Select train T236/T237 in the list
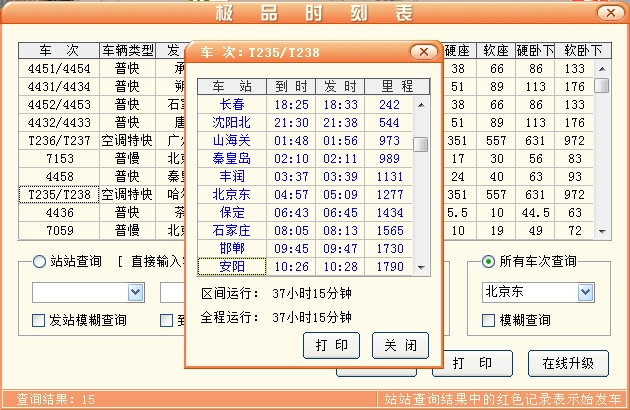630x410 pixels. pos(59,141)
